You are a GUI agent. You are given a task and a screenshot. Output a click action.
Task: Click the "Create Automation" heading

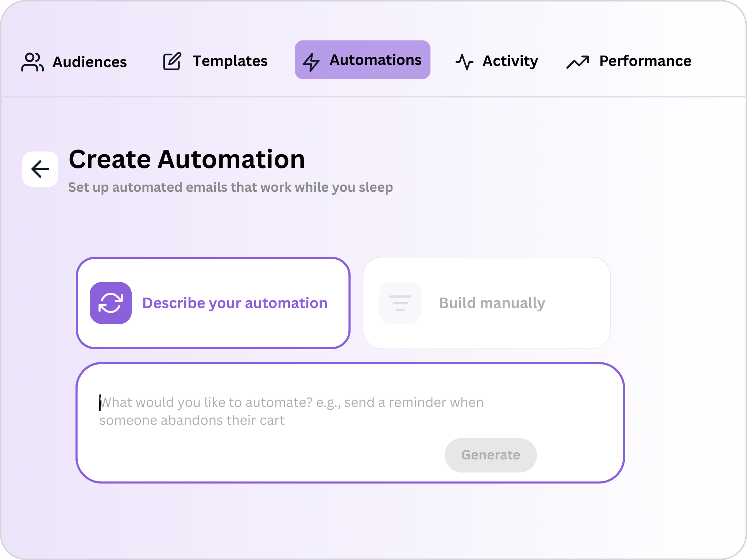[187, 159]
